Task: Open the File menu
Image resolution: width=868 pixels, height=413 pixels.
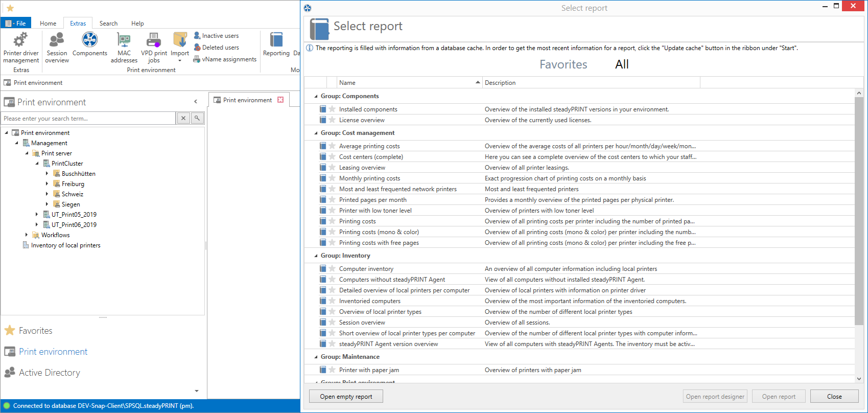Action: click(16, 23)
